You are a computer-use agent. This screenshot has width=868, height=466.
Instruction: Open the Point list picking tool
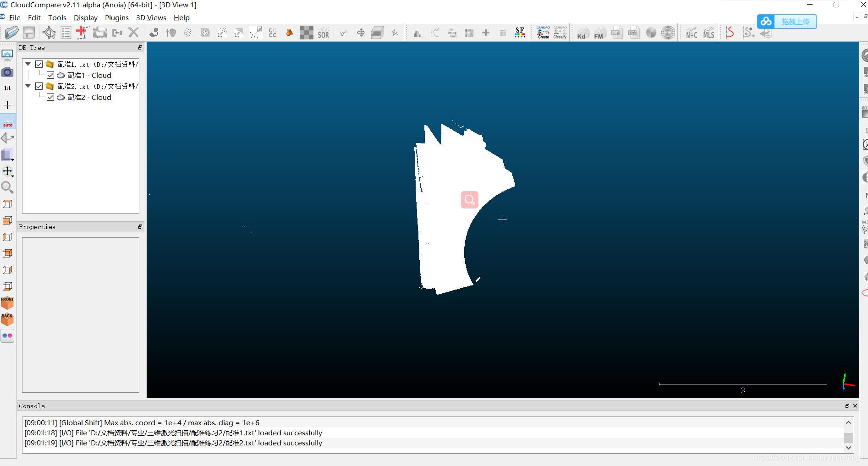click(x=66, y=33)
